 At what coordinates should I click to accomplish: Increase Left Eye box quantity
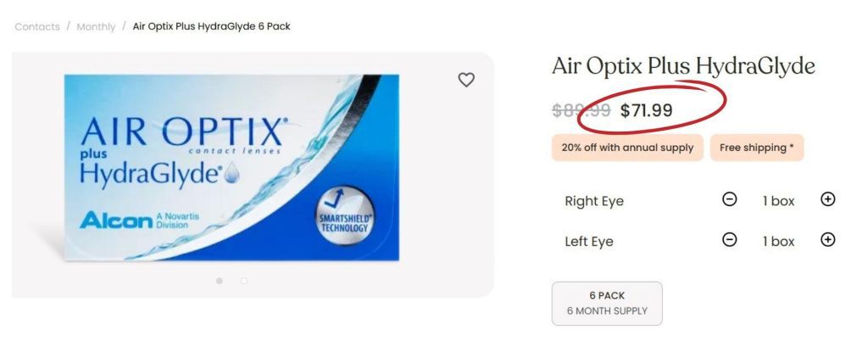[828, 240]
